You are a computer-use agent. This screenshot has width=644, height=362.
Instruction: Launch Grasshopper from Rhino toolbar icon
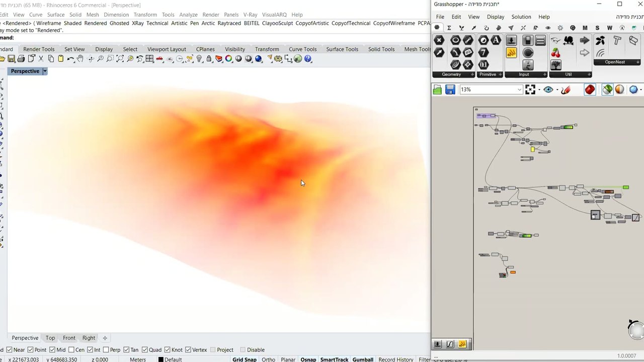298,59
